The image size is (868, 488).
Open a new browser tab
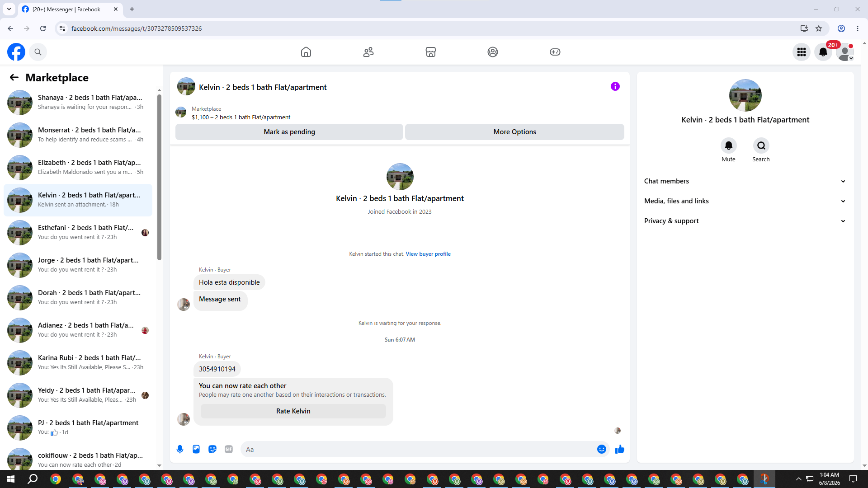pos(132,9)
